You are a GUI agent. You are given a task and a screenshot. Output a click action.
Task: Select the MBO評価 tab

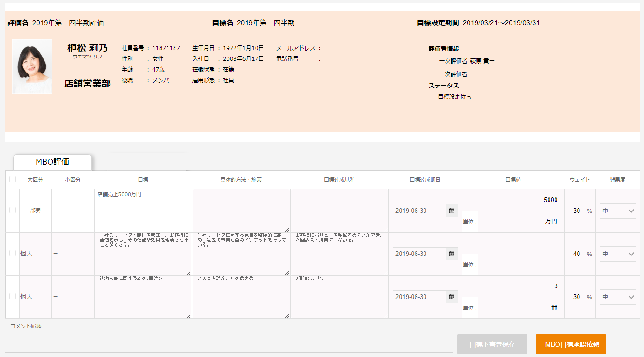[52, 162]
